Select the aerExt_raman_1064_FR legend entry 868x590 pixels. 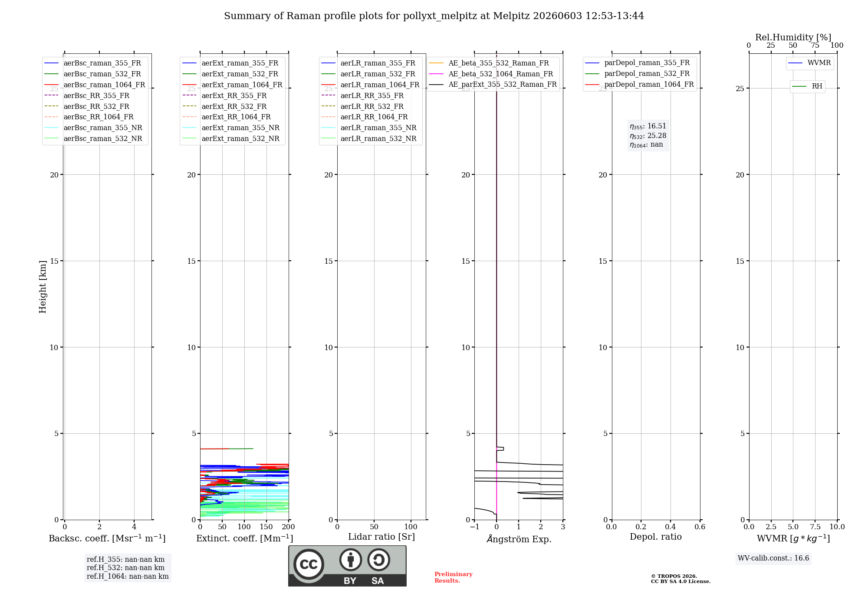tap(232, 85)
